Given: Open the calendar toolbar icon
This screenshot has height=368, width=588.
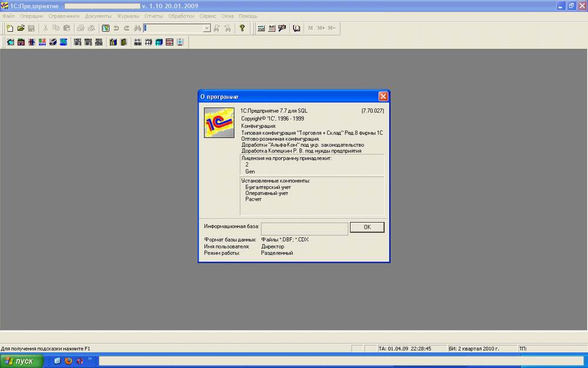Looking at the screenshot, I should (272, 28).
